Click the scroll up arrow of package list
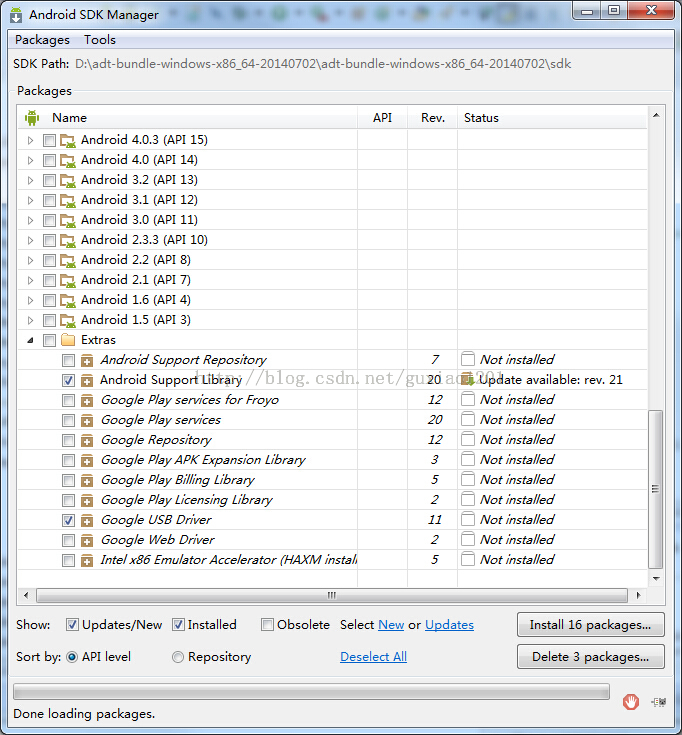 pyautogui.click(x=656, y=115)
